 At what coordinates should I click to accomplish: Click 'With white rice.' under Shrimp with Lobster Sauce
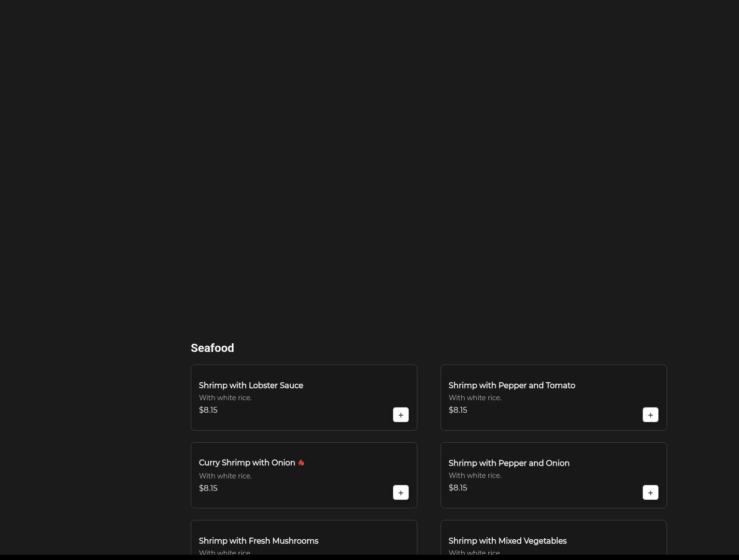point(225,398)
